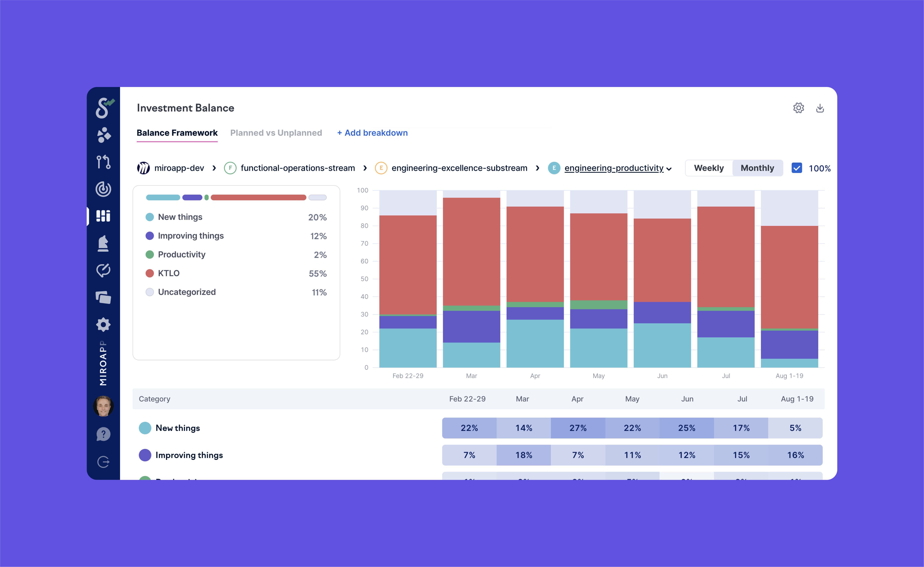
Task: Click chevron after miroapp-dev breadcrumb
Action: pyautogui.click(x=214, y=168)
